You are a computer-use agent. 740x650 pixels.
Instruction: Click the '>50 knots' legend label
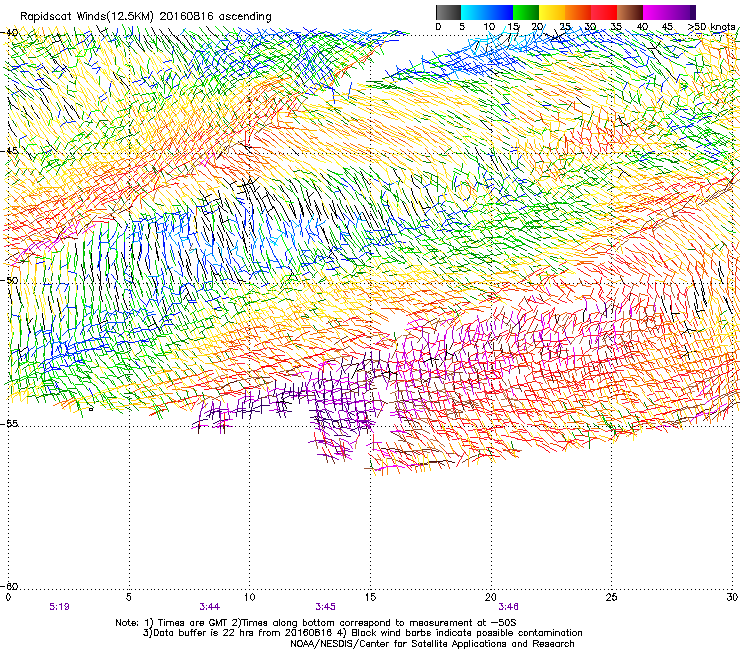tap(711, 27)
